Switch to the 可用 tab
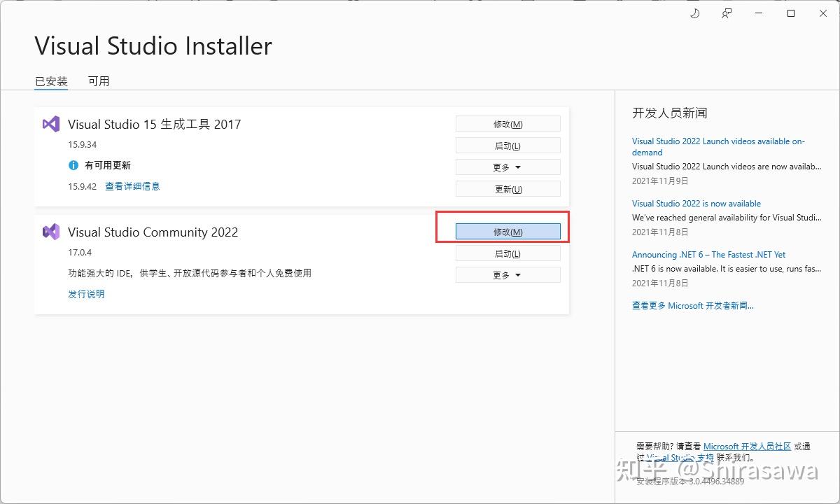 99,80
